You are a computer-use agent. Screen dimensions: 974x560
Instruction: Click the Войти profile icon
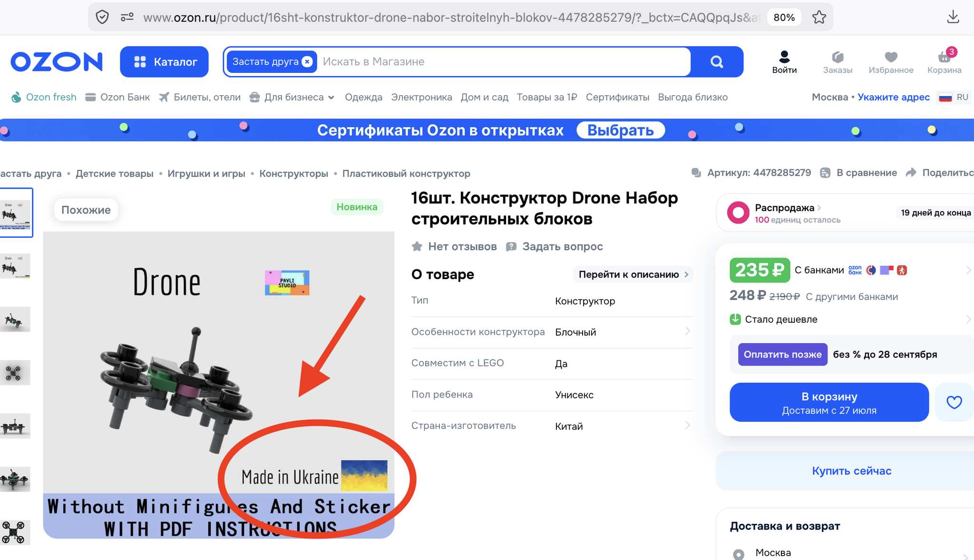[784, 62]
